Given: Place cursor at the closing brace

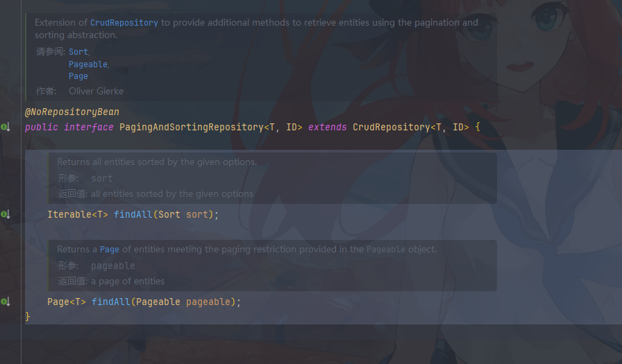Looking at the screenshot, I should [x=28, y=316].
